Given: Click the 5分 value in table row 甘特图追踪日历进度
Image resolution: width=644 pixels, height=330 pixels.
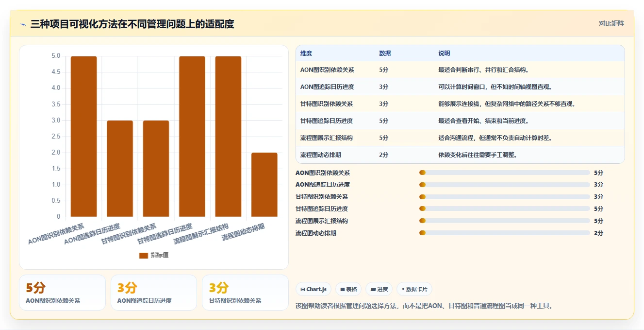Looking at the screenshot, I should (x=383, y=121).
